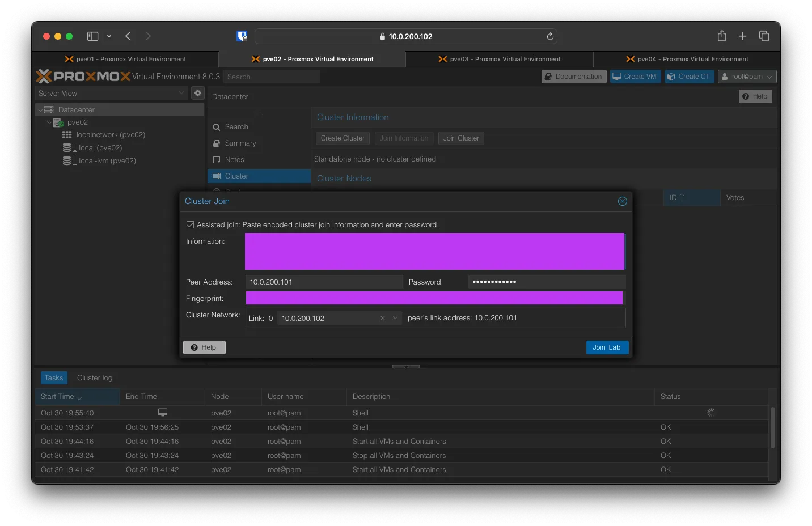Open the Safari sidebar dropdown chevron
The height and width of the screenshot is (526, 812).
tap(109, 36)
